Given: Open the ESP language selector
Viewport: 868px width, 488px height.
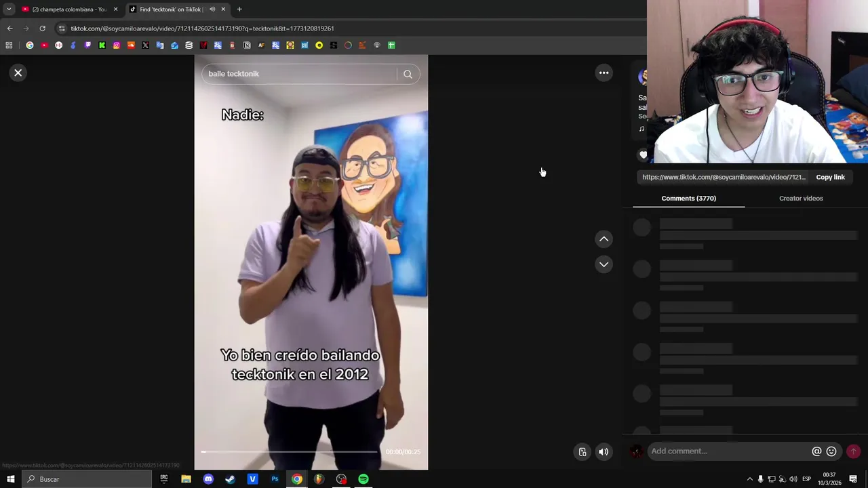Looking at the screenshot, I should coord(807,479).
